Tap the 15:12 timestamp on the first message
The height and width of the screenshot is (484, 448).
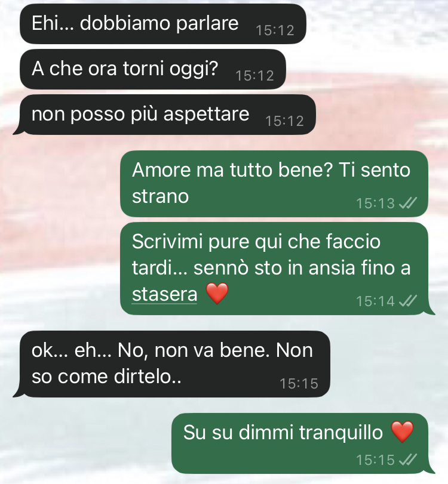[x=275, y=30]
